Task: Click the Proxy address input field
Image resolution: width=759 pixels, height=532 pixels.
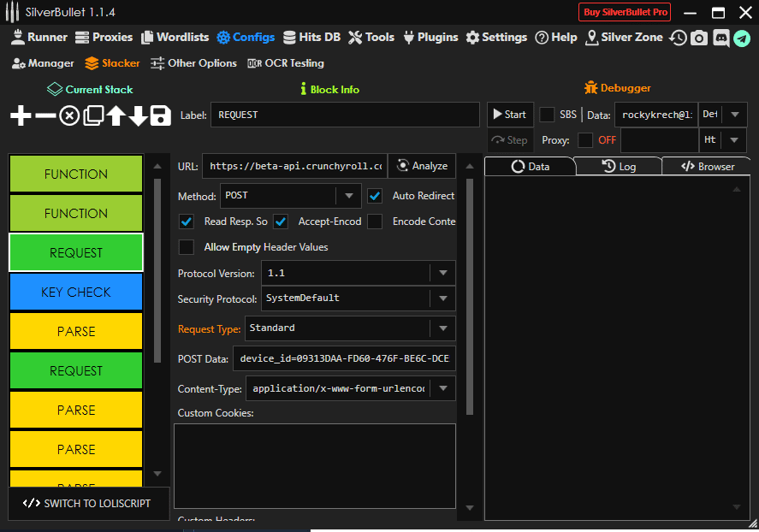Action: tap(660, 140)
